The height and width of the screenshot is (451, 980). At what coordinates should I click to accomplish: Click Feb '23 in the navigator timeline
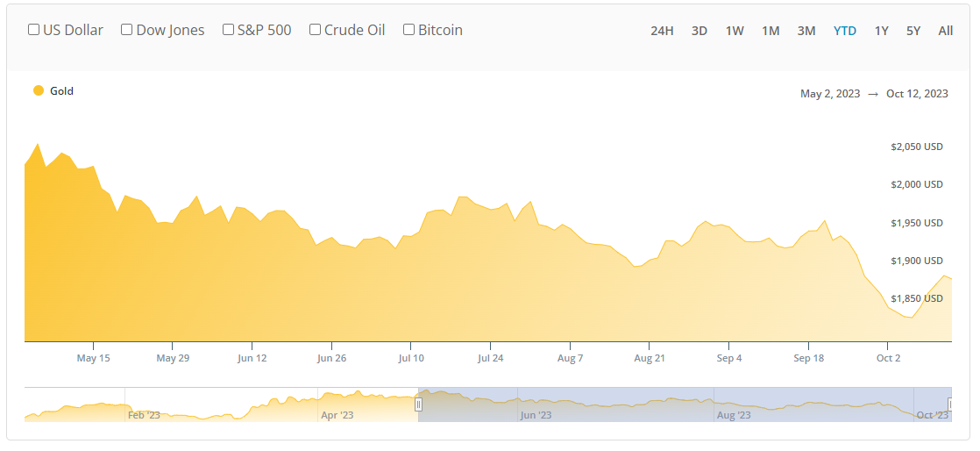(x=144, y=415)
